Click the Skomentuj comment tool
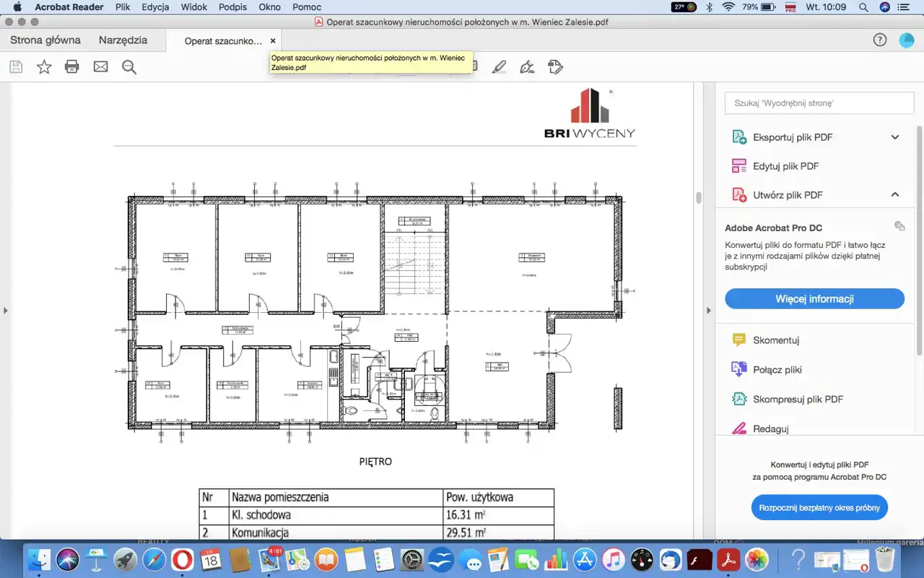The image size is (924, 578). click(775, 340)
